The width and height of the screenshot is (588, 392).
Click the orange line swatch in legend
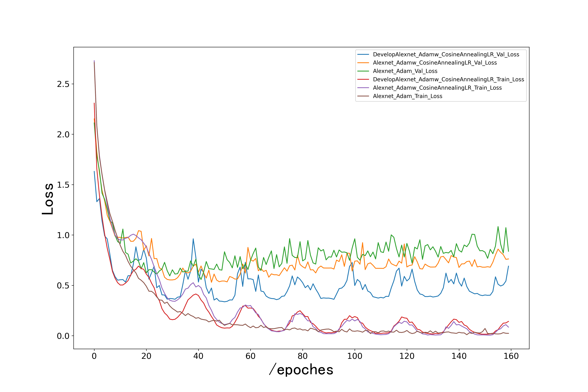point(363,63)
